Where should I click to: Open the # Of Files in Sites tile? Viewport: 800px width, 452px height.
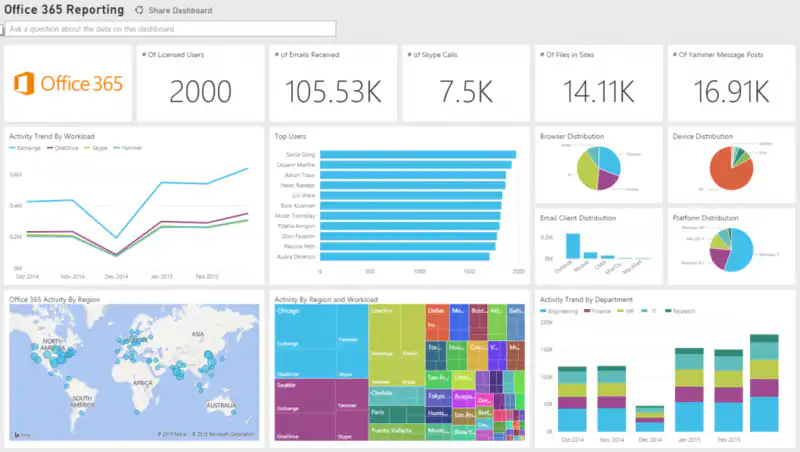(598, 84)
